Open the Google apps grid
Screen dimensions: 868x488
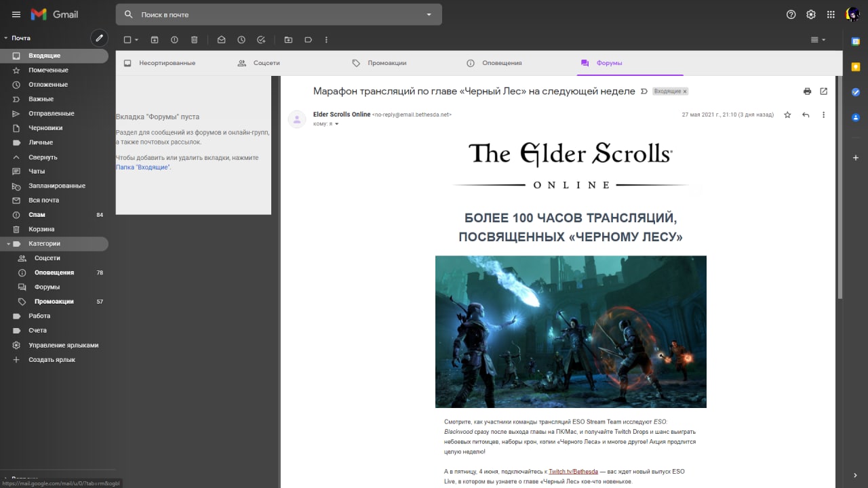click(831, 14)
